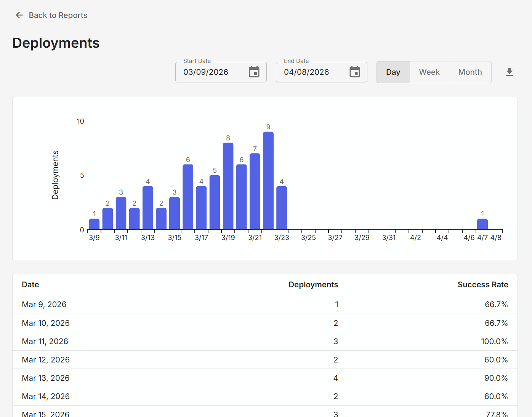Select the Mar 13, 2026 table row

[x=264, y=378]
